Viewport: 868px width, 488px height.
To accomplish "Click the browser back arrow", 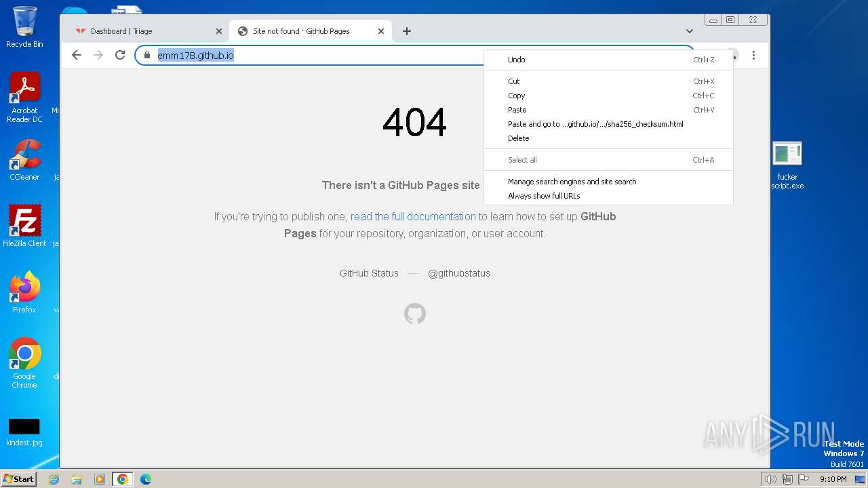I will click(x=77, y=55).
